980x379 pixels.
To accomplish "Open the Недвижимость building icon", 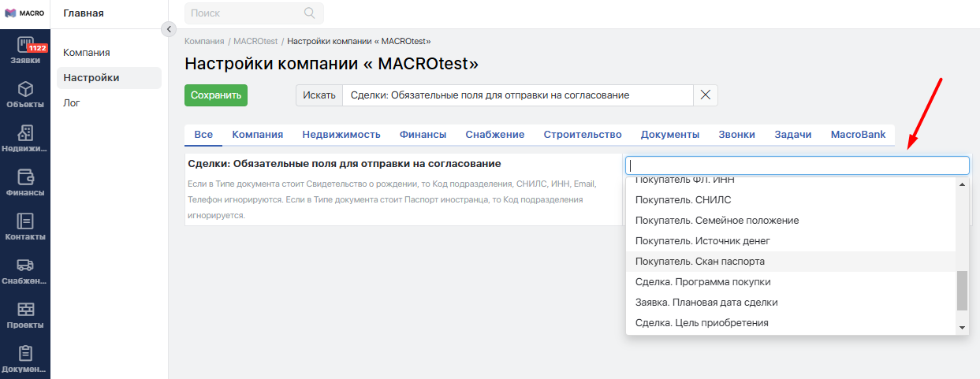I will 25,133.
